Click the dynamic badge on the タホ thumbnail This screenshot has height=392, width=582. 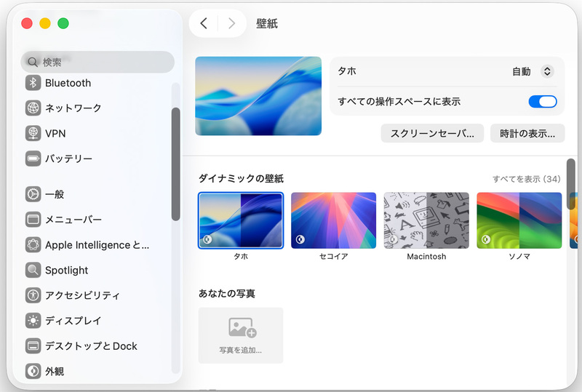coord(207,239)
